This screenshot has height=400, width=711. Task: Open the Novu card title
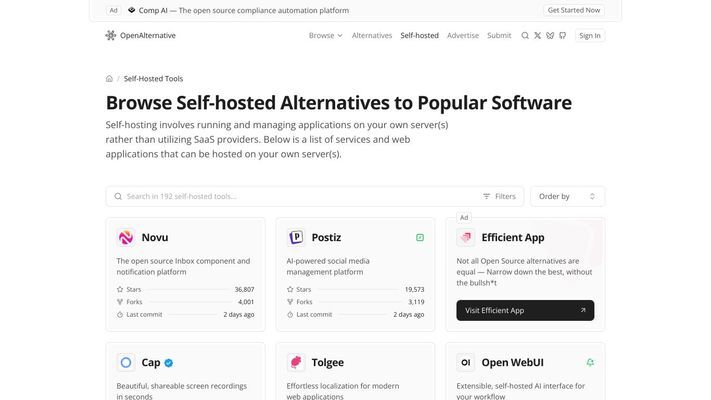(x=155, y=237)
